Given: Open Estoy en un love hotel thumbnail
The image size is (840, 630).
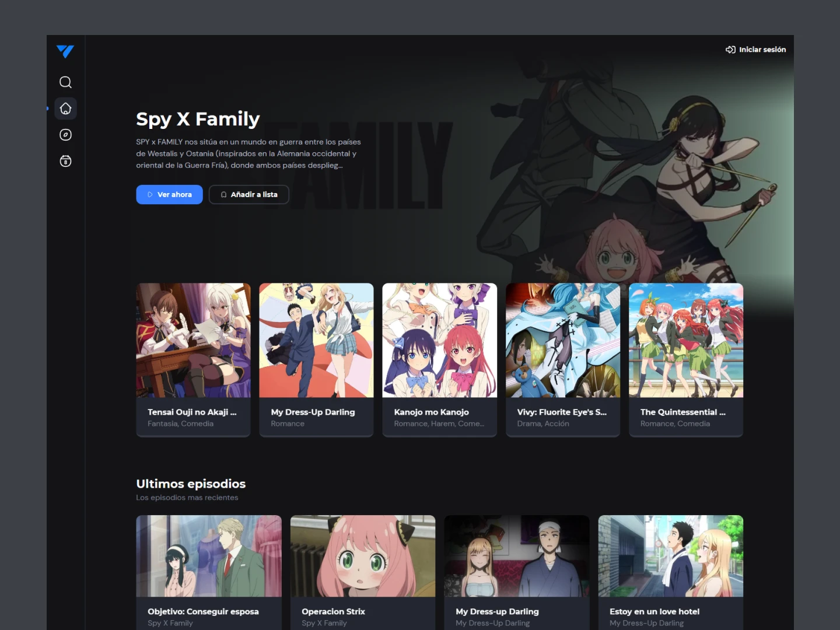Looking at the screenshot, I should pos(671,556).
